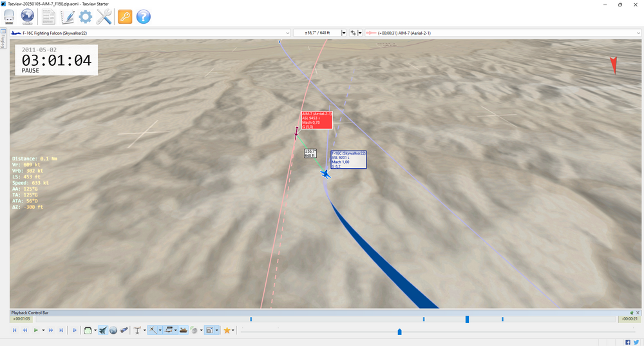Open the star bookmarks dropdown arrow
Viewport: 644px width, 346px height.
[x=233, y=330]
